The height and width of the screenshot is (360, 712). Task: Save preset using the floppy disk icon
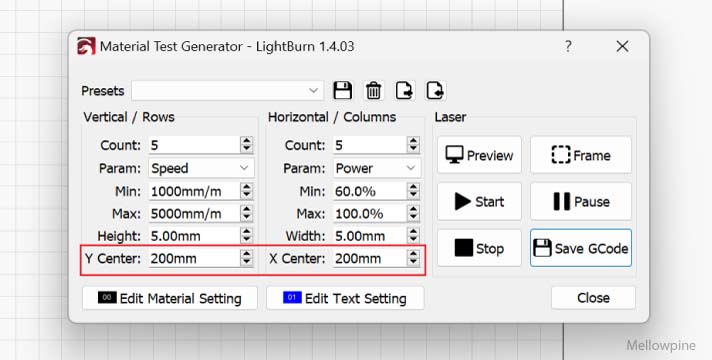342,90
